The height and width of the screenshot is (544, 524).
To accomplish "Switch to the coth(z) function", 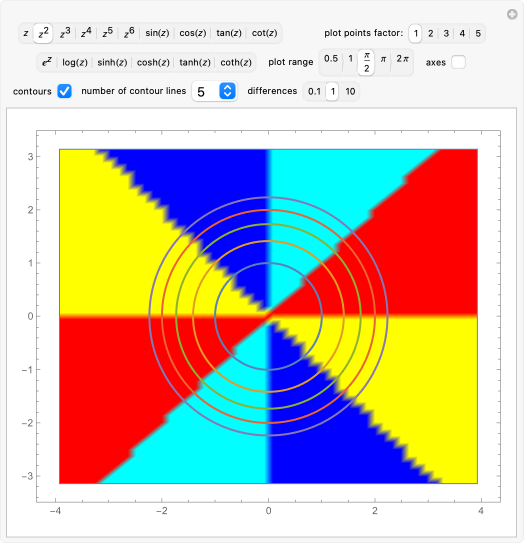I will [236, 62].
